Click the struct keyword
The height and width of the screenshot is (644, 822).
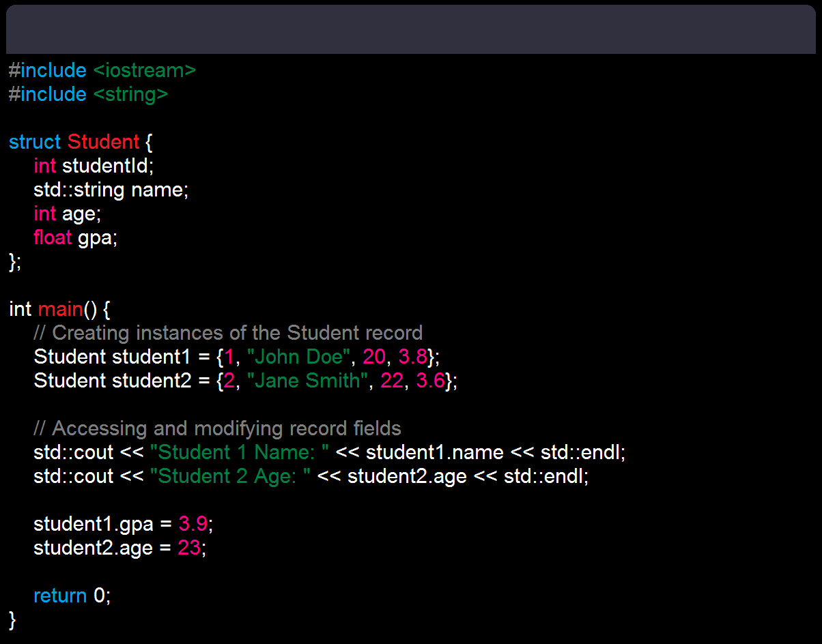pos(35,142)
